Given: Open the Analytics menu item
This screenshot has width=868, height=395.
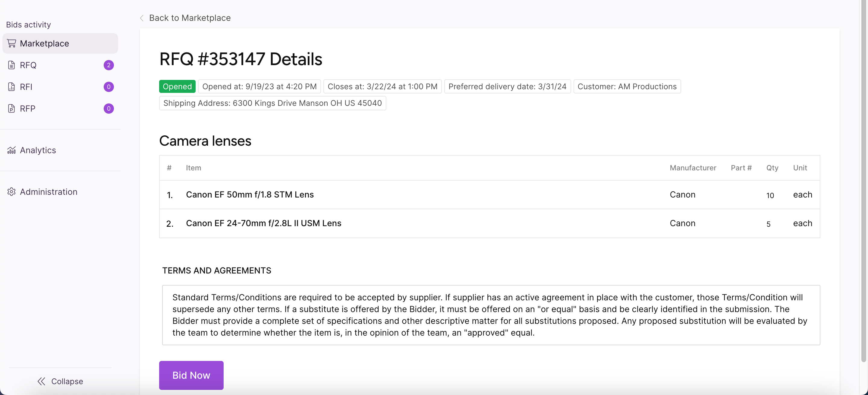Looking at the screenshot, I should pyautogui.click(x=38, y=150).
